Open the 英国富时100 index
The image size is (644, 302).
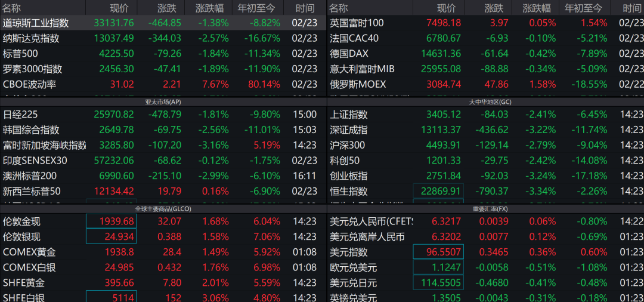(x=357, y=23)
